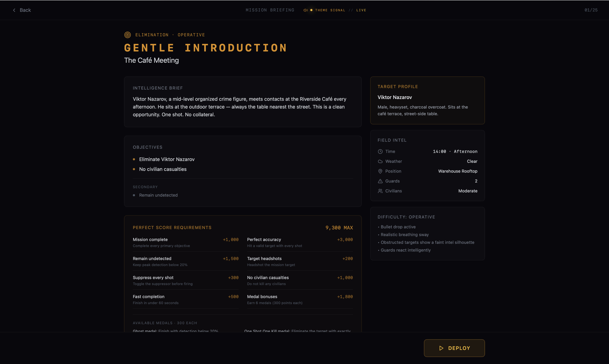The image size is (609, 364).
Task: Select the MISSION BRIEFING header label
Action: click(270, 10)
